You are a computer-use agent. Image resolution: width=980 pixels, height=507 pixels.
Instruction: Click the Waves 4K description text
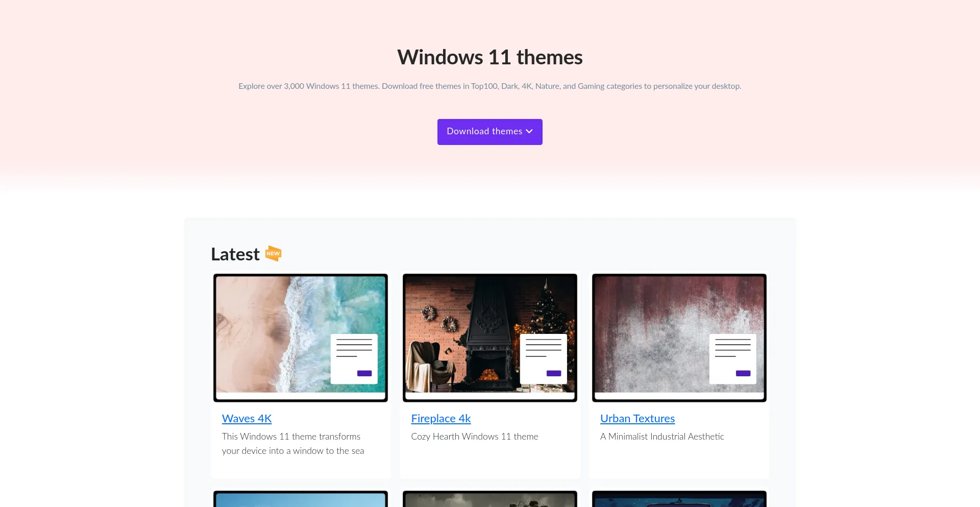coord(293,444)
